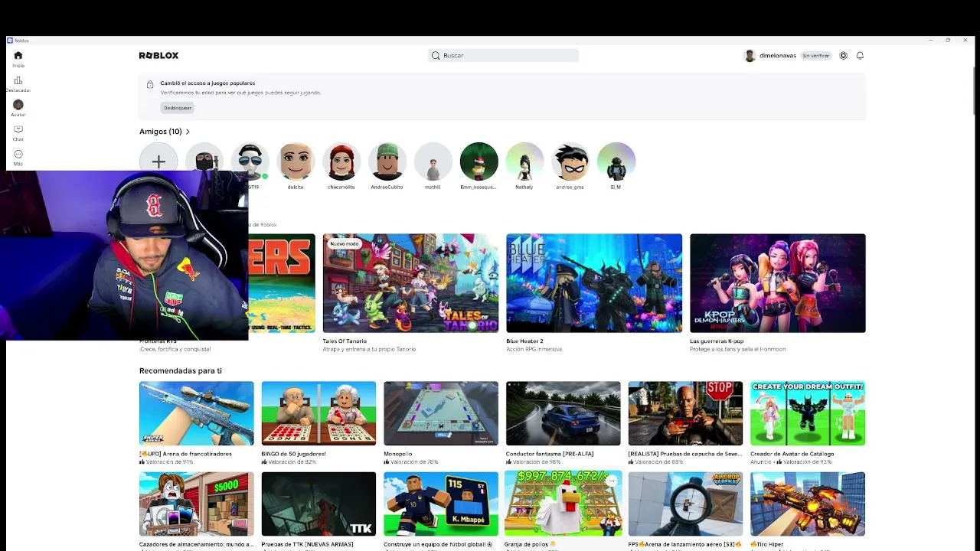Open [REALISTA] Pruebas de capucha thumbnail
Image resolution: width=980 pixels, height=551 pixels.
(685, 413)
